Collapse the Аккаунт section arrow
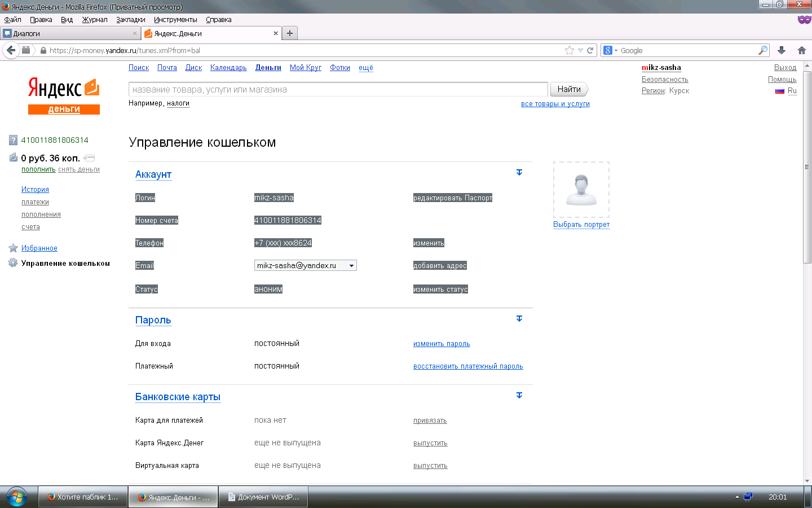This screenshot has height=508, width=812. [519, 173]
